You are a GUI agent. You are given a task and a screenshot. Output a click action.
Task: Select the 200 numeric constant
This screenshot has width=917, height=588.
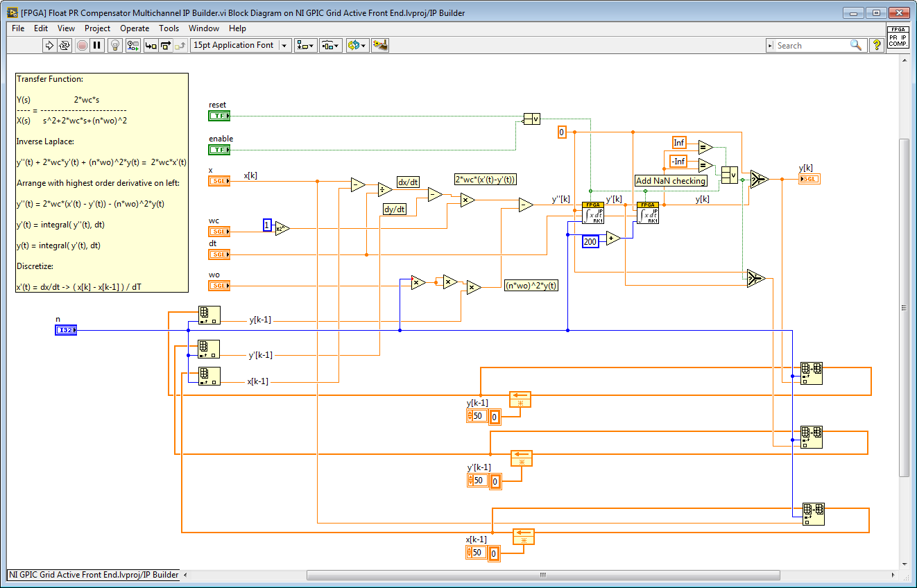click(590, 241)
